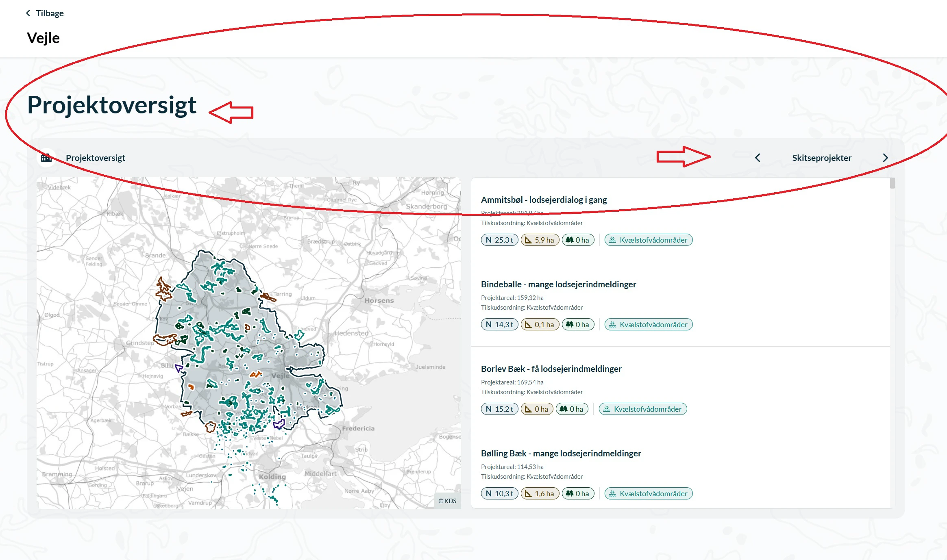Viewport: 947px width, 560px height.
Task: Click nitrogen badge 15,2 t on Borlev Bæk
Action: coord(499,409)
